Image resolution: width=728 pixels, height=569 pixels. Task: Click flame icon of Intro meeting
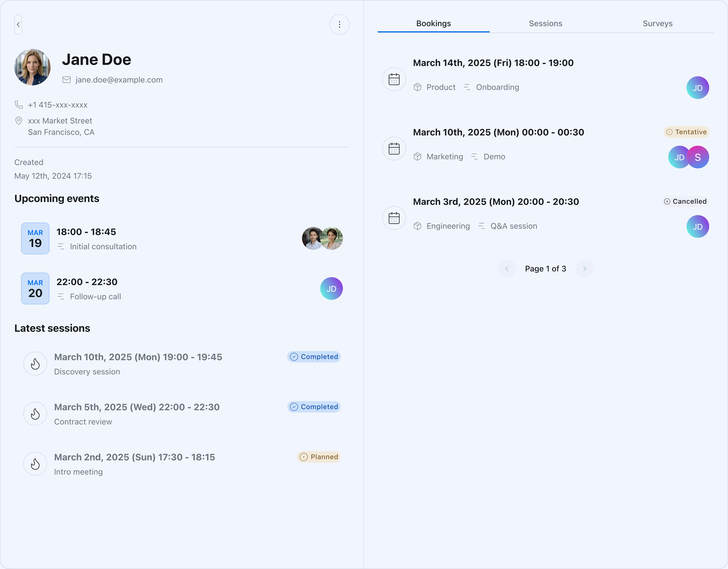coord(35,464)
